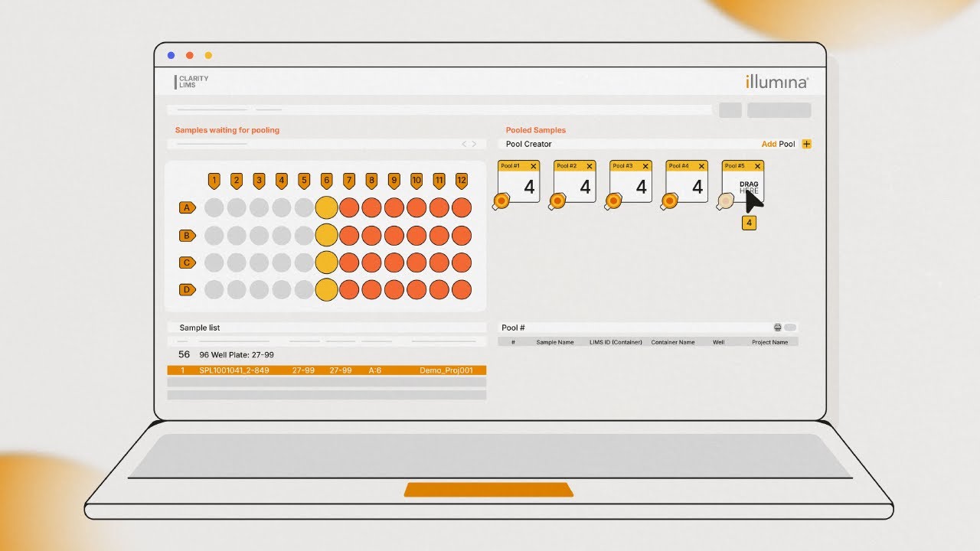Go to next plate with right chevron
Screen dimensions: 980x551
[x=474, y=144]
